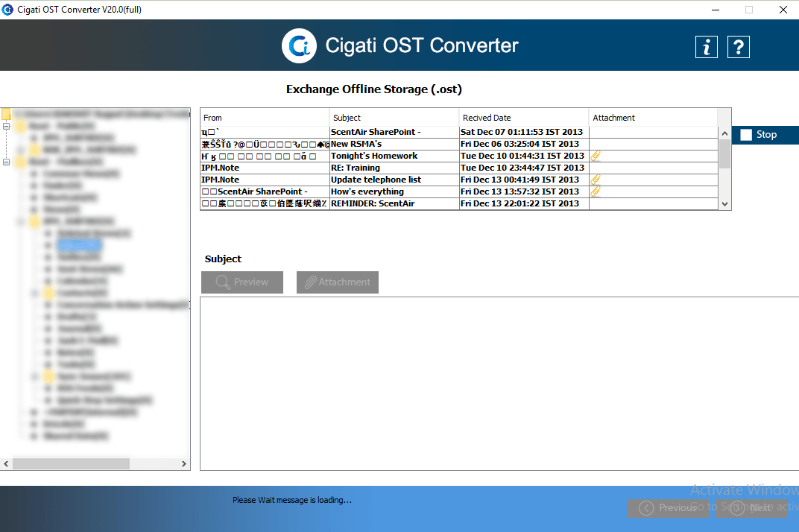The height and width of the screenshot is (532, 799).
Task: Click the Stop button
Action: [x=765, y=135]
